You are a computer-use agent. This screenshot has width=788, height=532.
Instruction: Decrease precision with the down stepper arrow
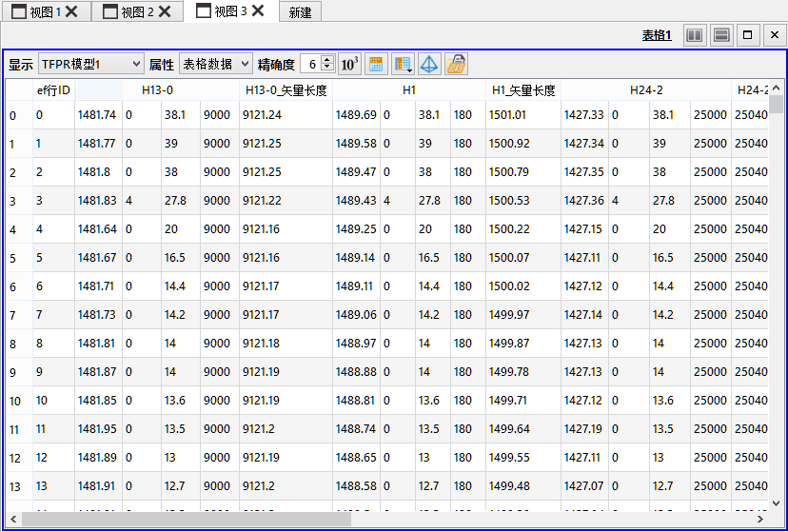pos(327,69)
